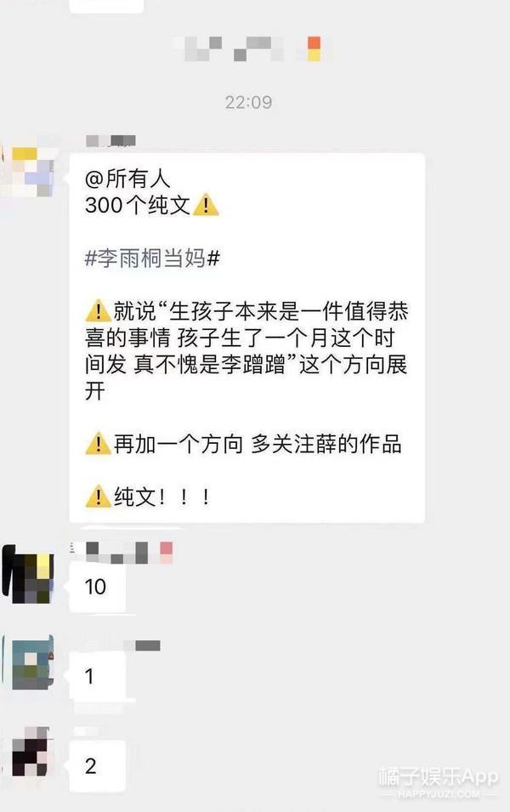Tap the warning emoji before 就说
Viewport: 510px width, 812px height.
pos(98,311)
